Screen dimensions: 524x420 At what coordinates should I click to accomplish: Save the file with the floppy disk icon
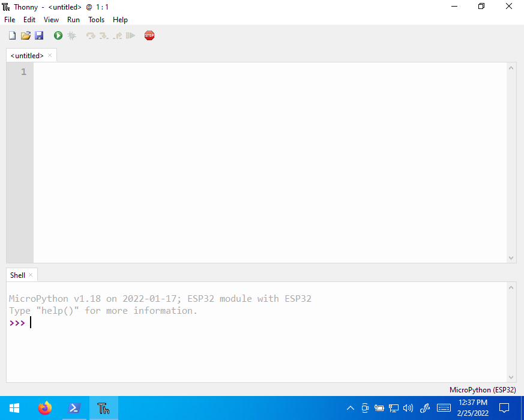pos(39,35)
